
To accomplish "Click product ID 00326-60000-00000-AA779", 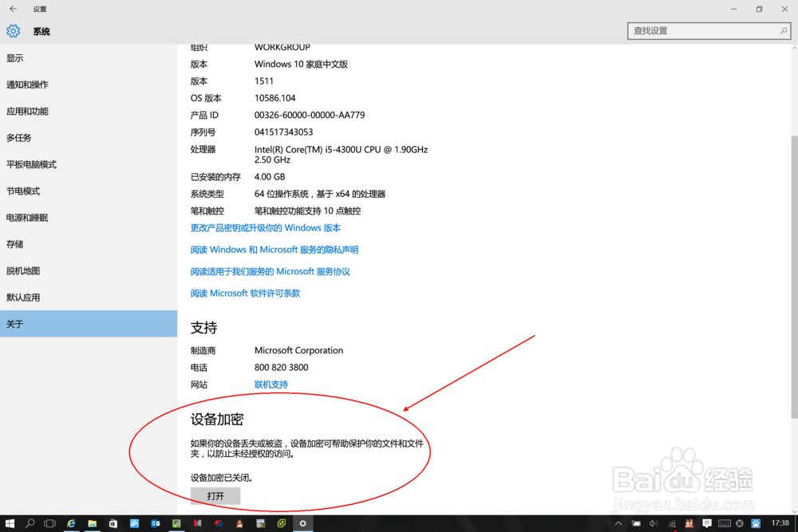I will click(x=310, y=115).
